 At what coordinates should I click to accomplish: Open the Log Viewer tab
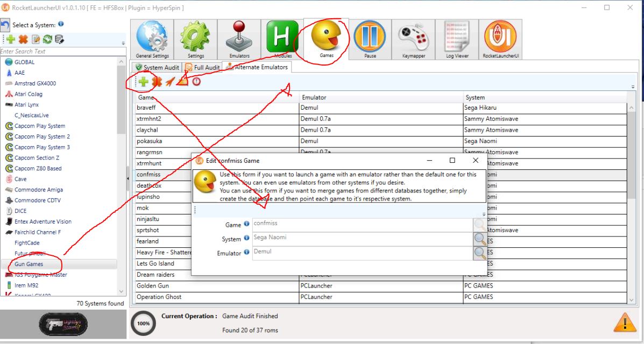coord(457,39)
